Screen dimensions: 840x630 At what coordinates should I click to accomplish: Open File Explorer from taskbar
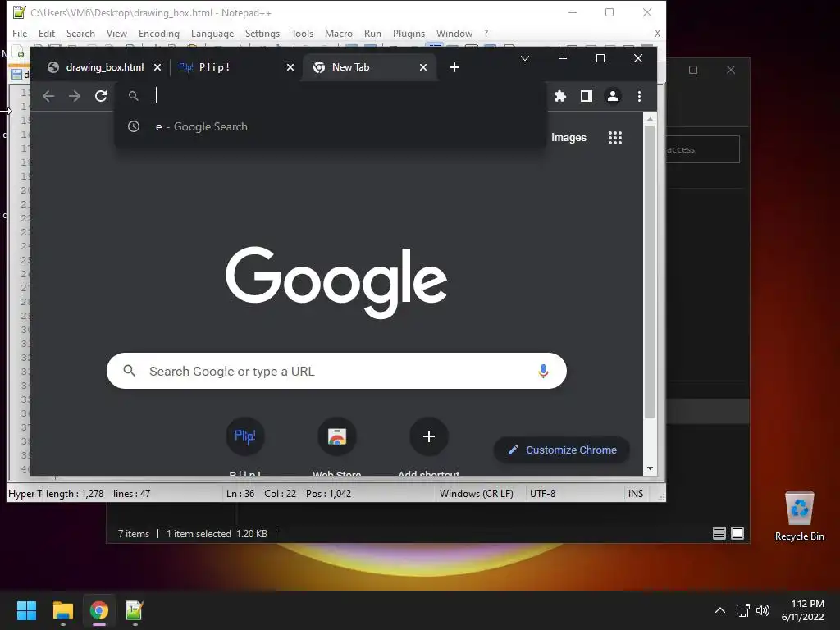click(62, 610)
